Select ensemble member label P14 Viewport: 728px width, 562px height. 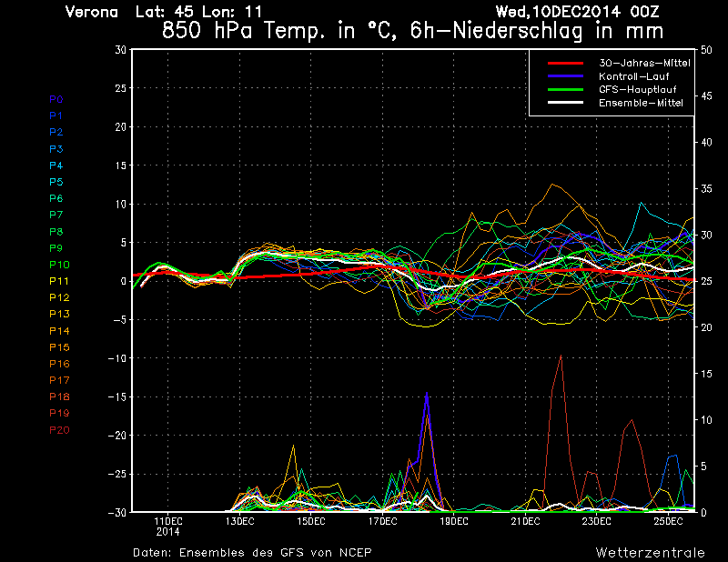pyautogui.click(x=59, y=331)
